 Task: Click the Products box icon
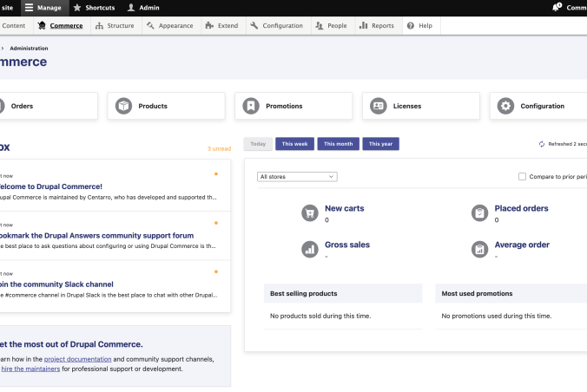tap(123, 106)
